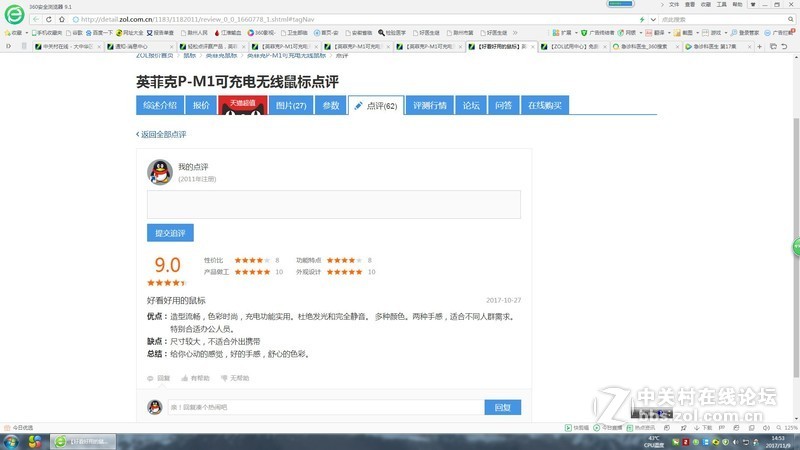Viewport: 800px width, 450px height.
Task: Click the page vertical scrollbar
Action: coord(796,247)
